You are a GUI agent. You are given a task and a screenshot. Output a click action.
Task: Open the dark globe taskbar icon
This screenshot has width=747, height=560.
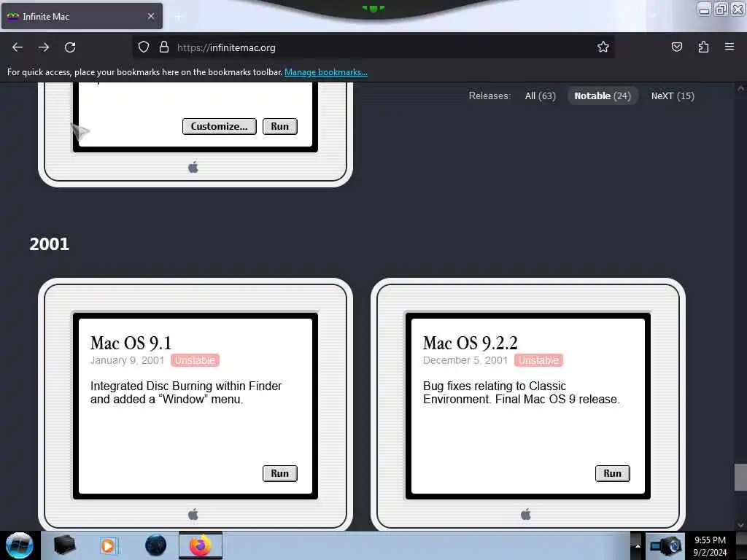pyautogui.click(x=156, y=545)
